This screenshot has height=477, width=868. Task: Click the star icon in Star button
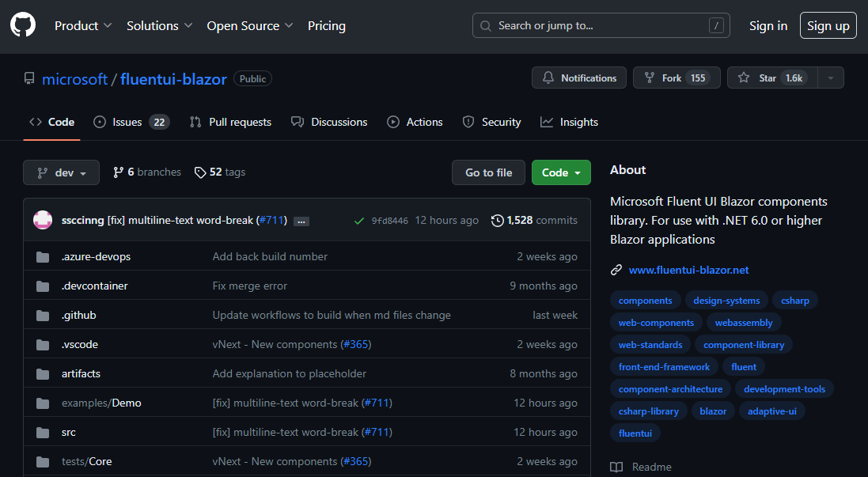pyautogui.click(x=744, y=78)
